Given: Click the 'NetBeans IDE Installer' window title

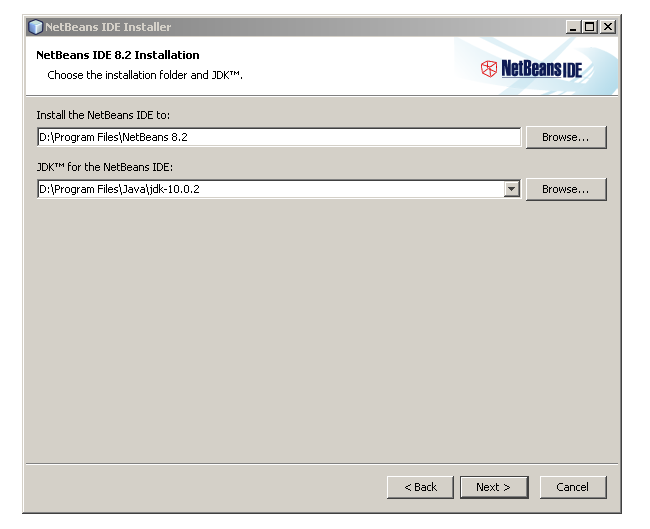Looking at the screenshot, I should (108, 27).
